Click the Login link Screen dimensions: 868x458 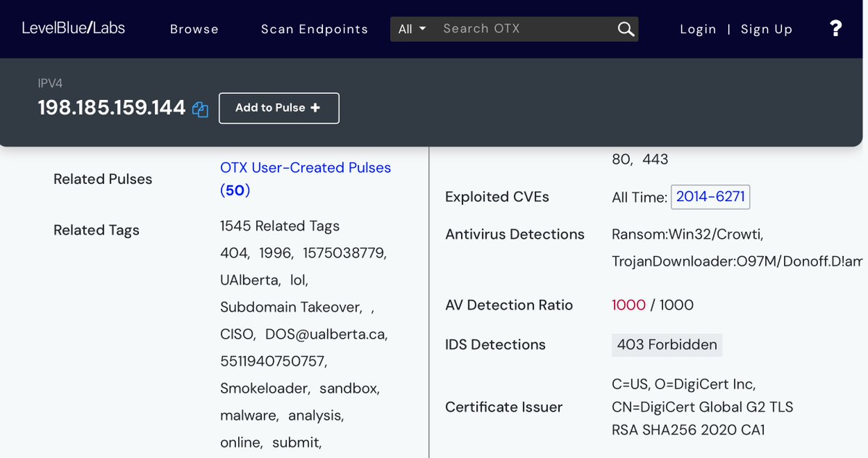point(698,29)
